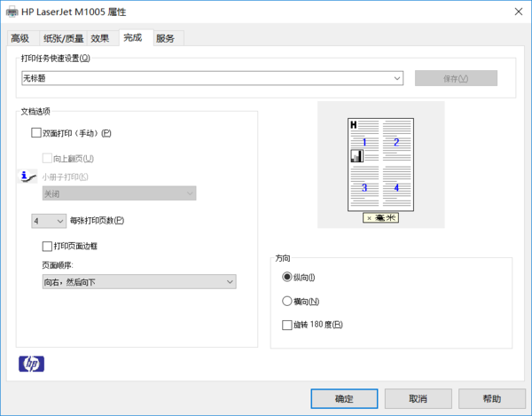The image size is (532, 416).
Task: Open the 每张打印页数 dropdown showing 4
Action: click(x=49, y=221)
